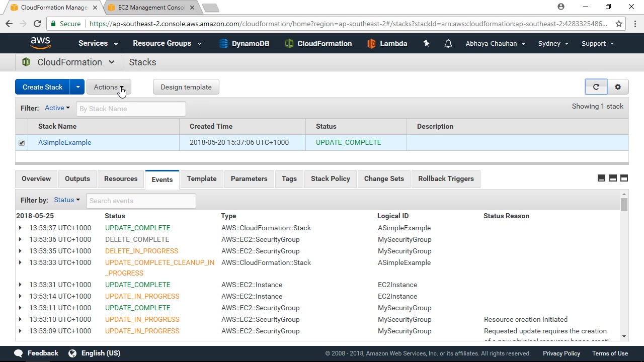
Task: Click the CloudFormation cube icon in breadcrumb
Action: [26, 62]
